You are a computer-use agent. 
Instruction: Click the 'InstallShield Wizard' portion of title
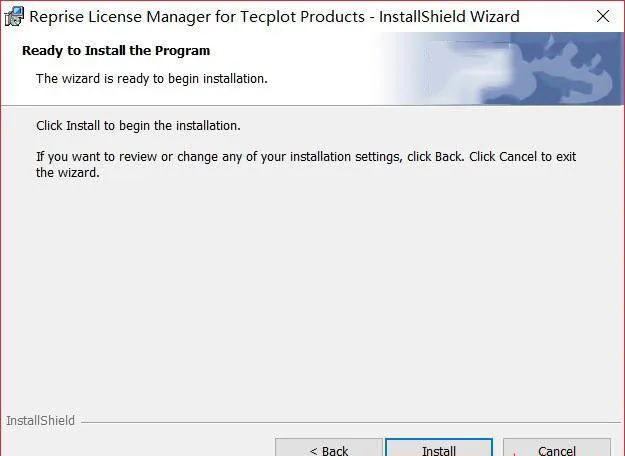point(449,17)
